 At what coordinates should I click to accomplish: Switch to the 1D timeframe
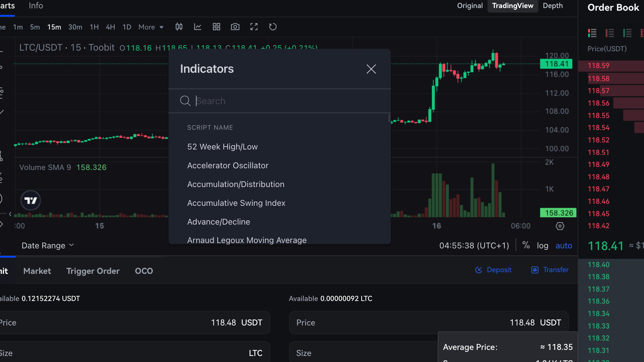click(x=127, y=27)
